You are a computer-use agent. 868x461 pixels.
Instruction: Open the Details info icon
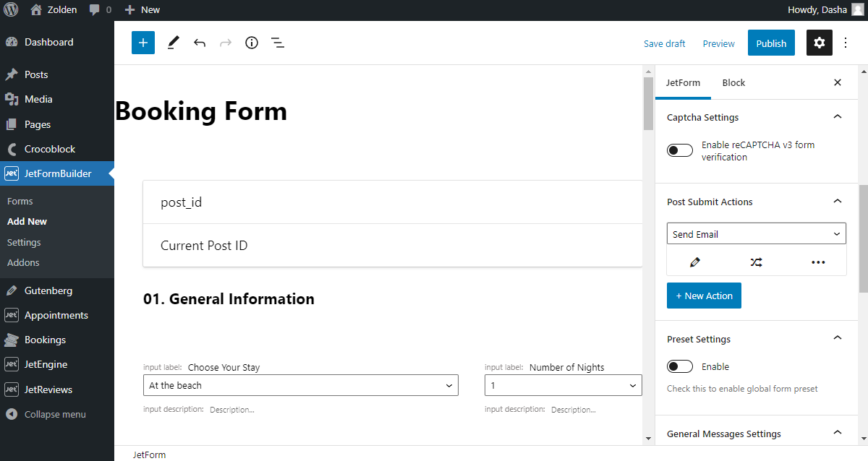(x=252, y=43)
